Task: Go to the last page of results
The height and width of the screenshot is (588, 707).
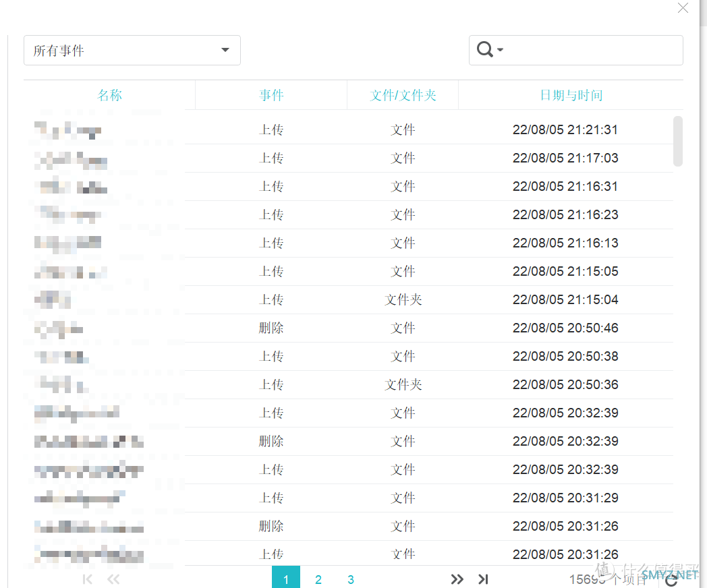Action: pos(483,579)
